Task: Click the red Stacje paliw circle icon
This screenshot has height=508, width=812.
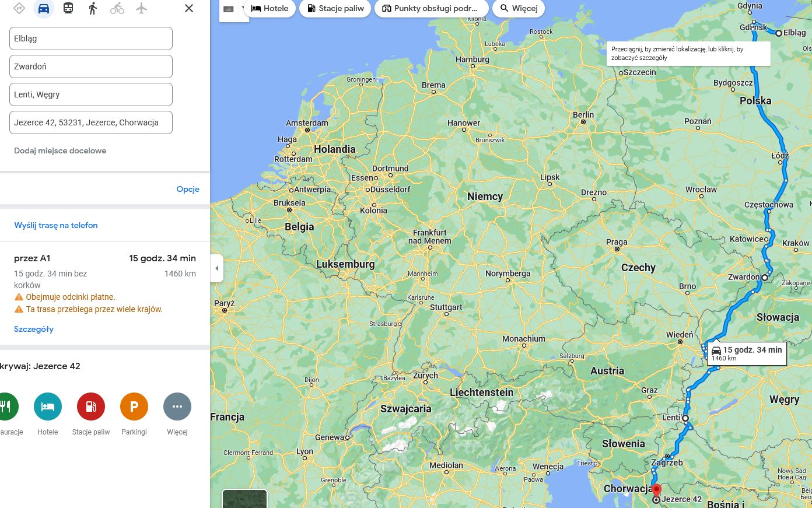Action: click(x=91, y=407)
